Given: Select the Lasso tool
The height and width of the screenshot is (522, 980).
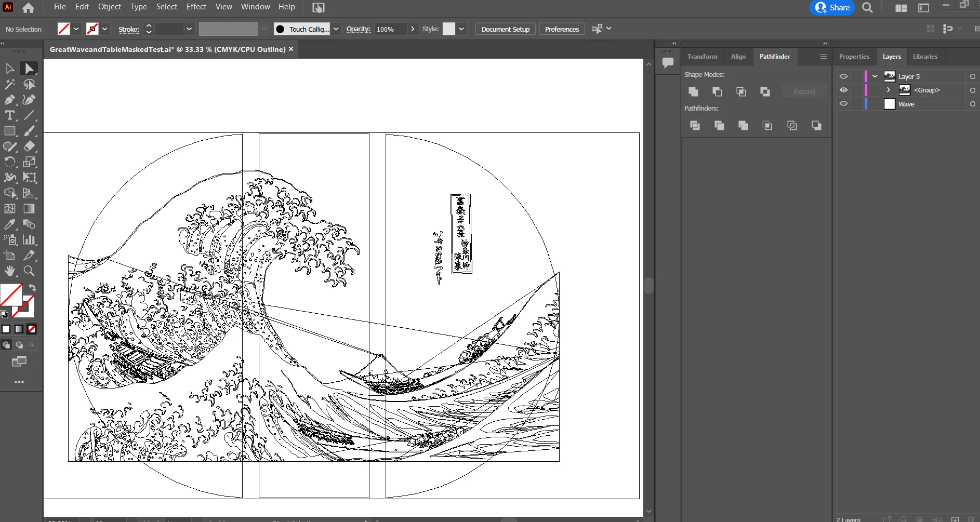Looking at the screenshot, I should (29, 84).
